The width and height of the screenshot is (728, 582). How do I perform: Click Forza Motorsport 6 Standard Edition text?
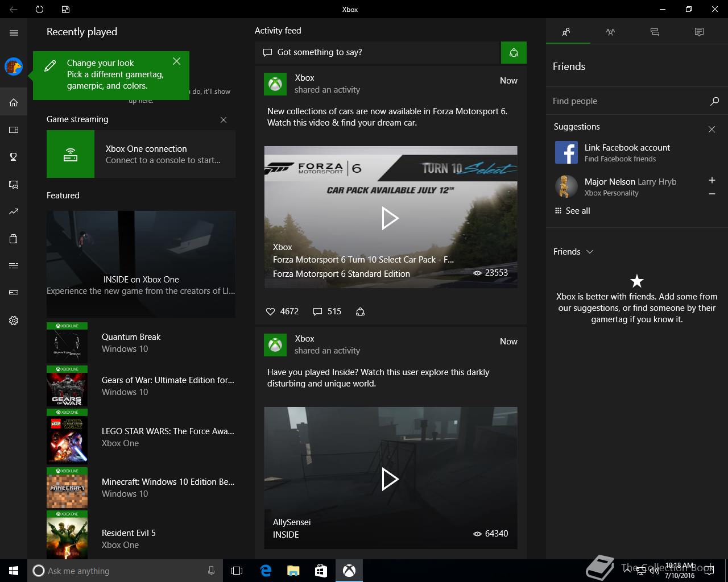341,274
